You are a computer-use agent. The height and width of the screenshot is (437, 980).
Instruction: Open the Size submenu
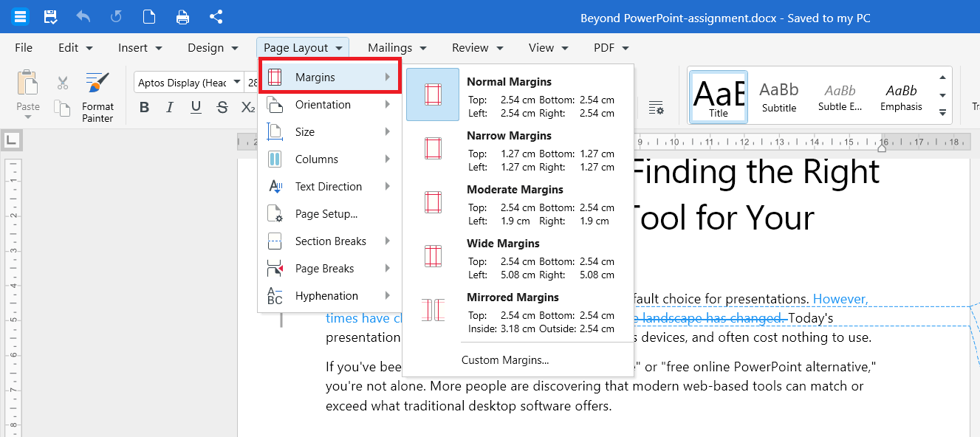point(329,132)
